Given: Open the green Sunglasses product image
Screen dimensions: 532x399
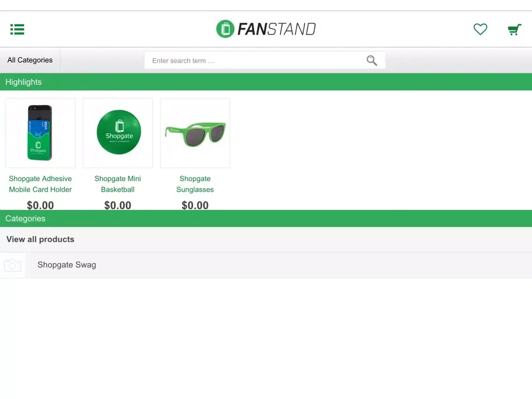Looking at the screenshot, I should 195,133.
